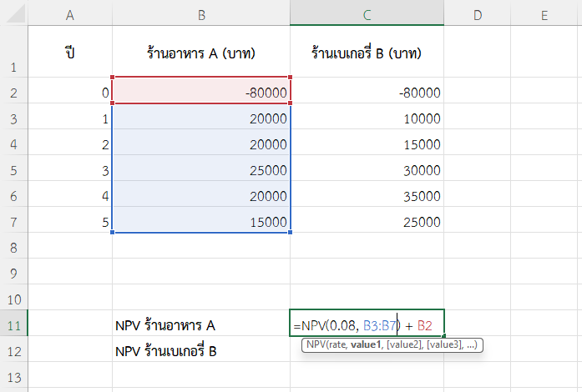Select column B header
582x392 pixels.
pos(201,15)
